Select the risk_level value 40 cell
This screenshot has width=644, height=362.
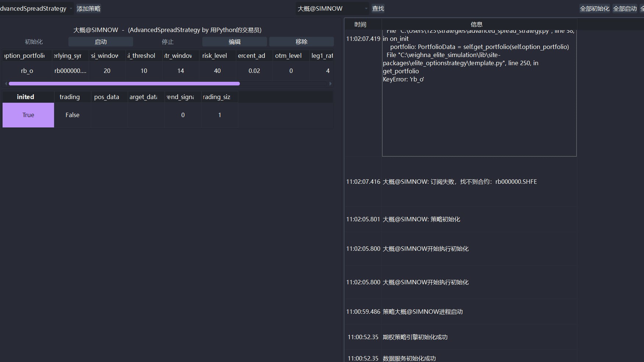click(x=217, y=71)
